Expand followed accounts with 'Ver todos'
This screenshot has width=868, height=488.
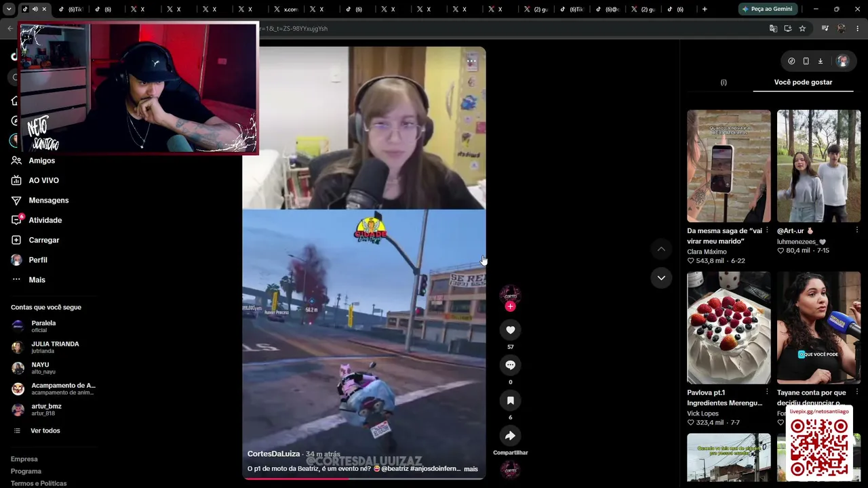click(45, 430)
